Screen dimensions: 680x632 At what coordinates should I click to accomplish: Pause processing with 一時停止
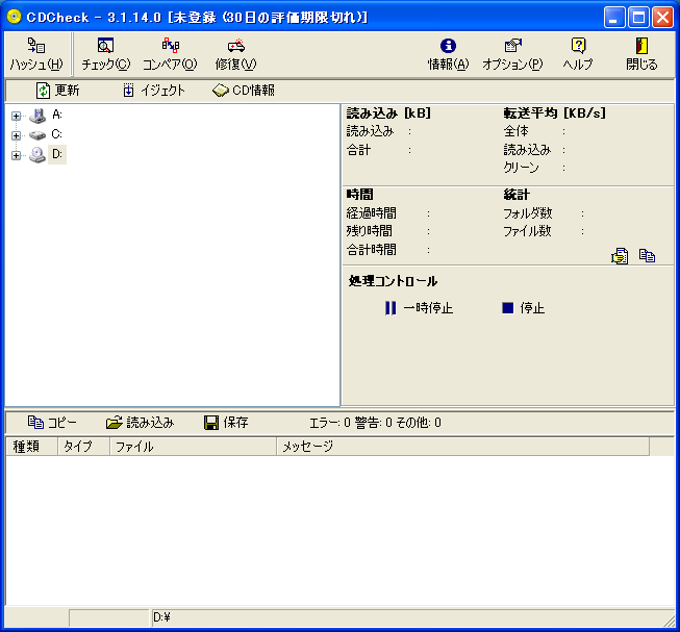pyautogui.click(x=419, y=308)
